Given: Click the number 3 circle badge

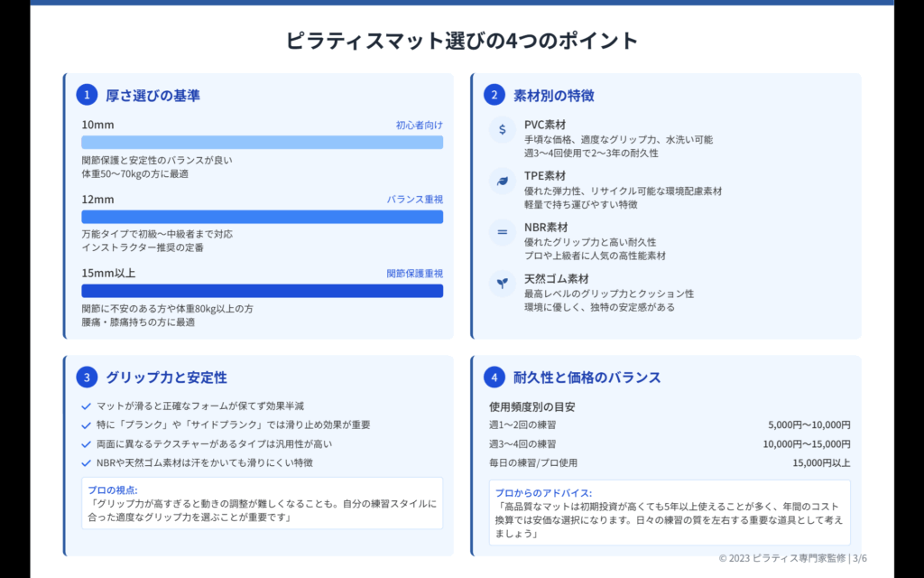Looking at the screenshot, I should tap(87, 378).
